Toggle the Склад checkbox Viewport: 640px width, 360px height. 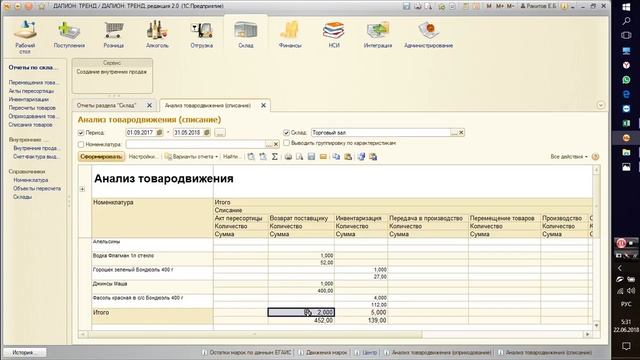(286, 133)
